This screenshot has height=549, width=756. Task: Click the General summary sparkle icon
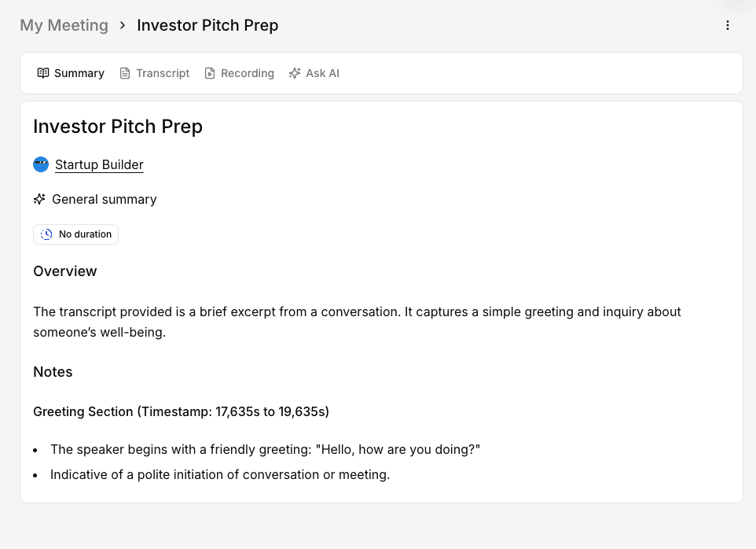[39, 199]
